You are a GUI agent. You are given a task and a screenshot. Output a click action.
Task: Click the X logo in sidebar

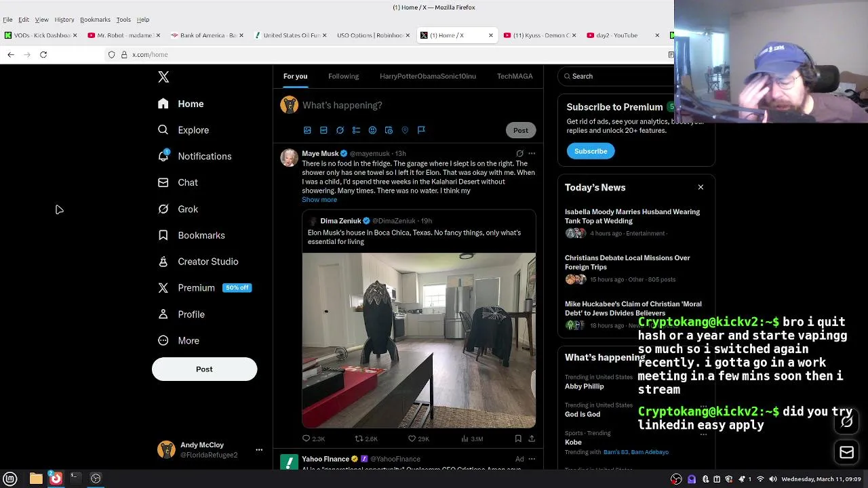click(x=163, y=77)
